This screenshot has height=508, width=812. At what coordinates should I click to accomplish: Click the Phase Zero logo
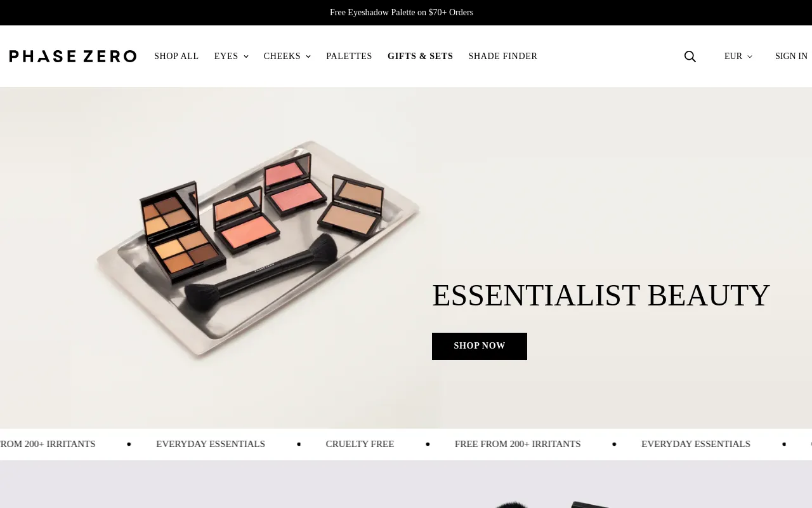73,57
